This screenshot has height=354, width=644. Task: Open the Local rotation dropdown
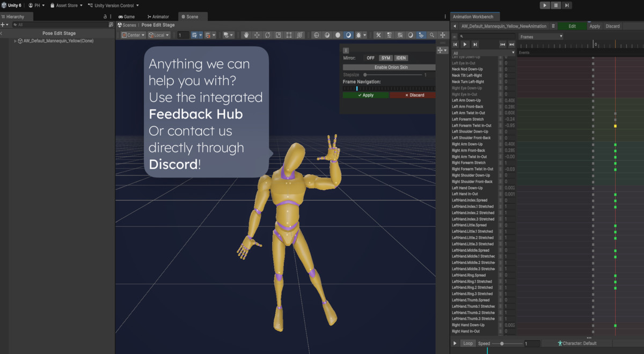coord(159,35)
